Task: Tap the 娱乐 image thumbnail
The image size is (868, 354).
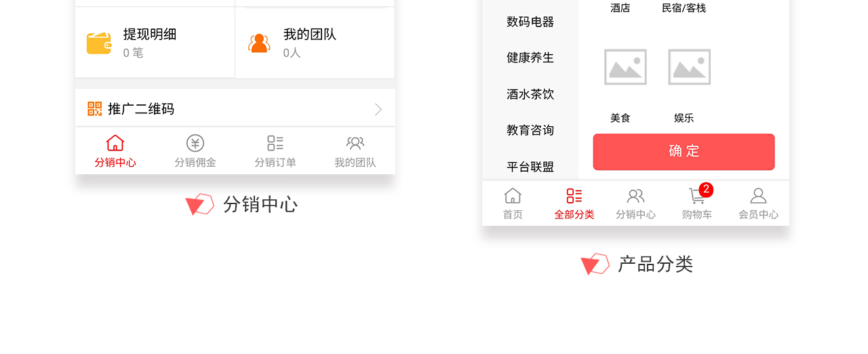Action: [689, 67]
